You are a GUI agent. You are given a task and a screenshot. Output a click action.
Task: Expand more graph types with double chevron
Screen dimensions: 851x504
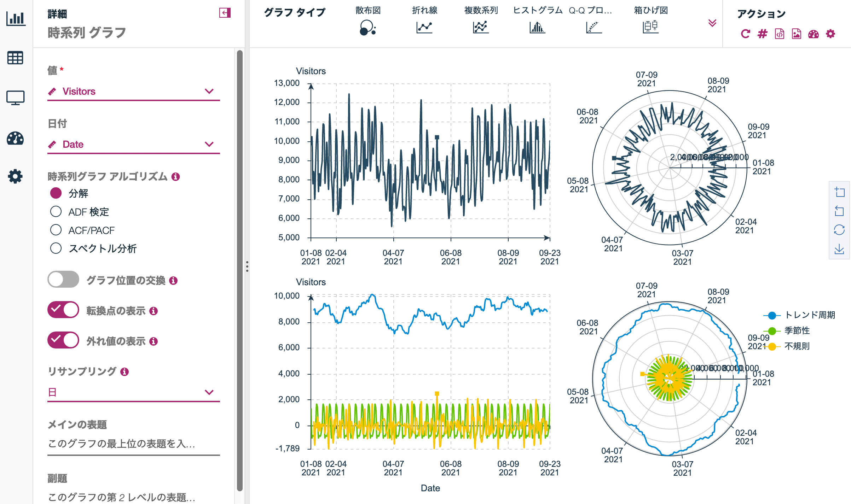pyautogui.click(x=712, y=23)
